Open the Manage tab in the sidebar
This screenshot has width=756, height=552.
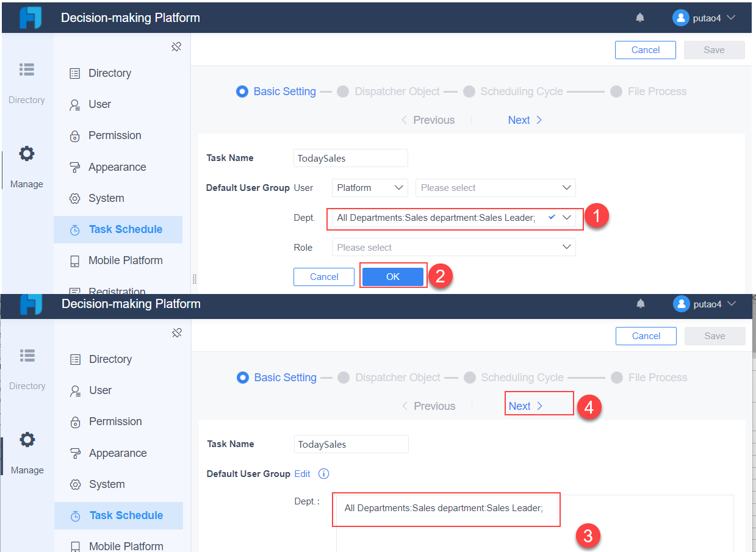(27, 165)
